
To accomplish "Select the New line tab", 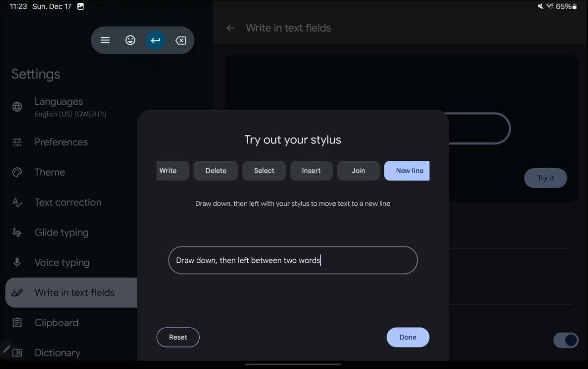I will [x=407, y=171].
